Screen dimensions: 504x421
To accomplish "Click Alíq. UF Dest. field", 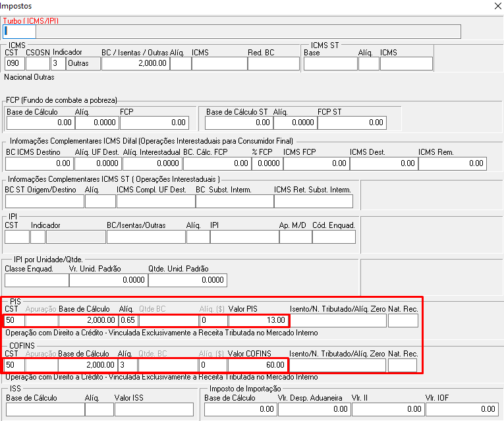I will [x=98, y=163].
